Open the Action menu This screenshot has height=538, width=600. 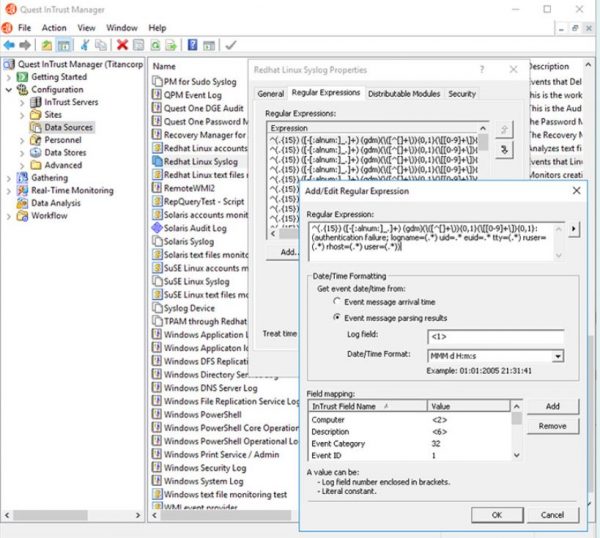click(54, 28)
